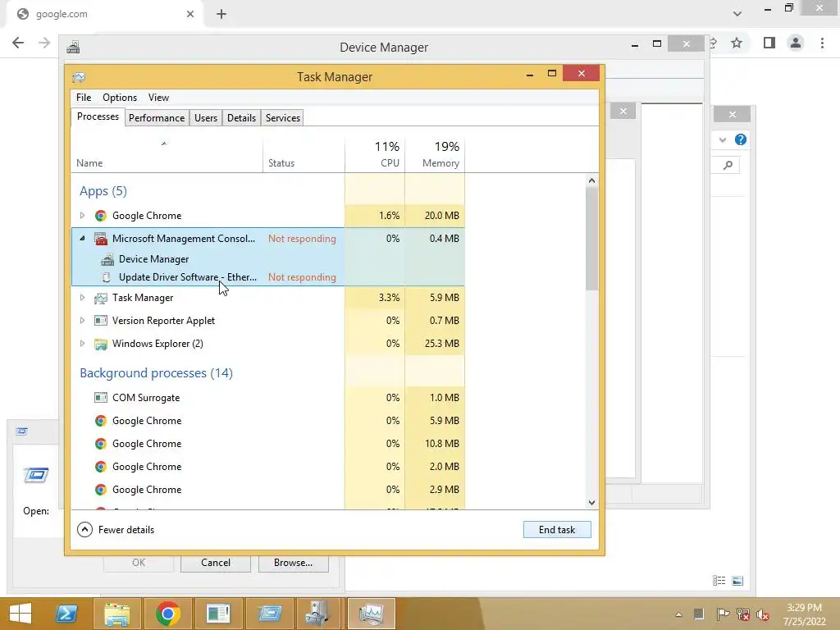The image size is (840, 630).
Task: Click the Task Manager taskbar icon
Action: tap(371, 614)
